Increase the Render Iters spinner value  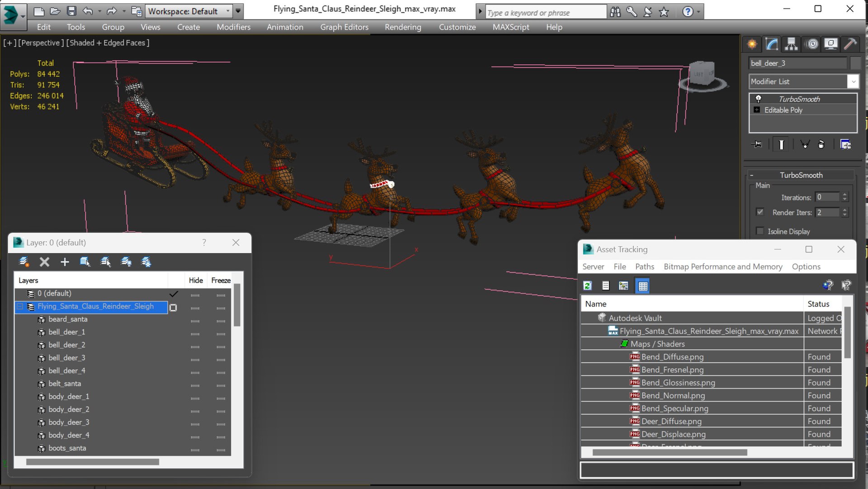pyautogui.click(x=844, y=210)
